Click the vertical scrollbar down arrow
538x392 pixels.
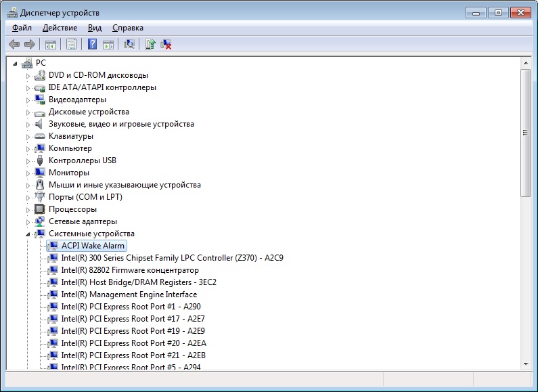[x=525, y=364]
